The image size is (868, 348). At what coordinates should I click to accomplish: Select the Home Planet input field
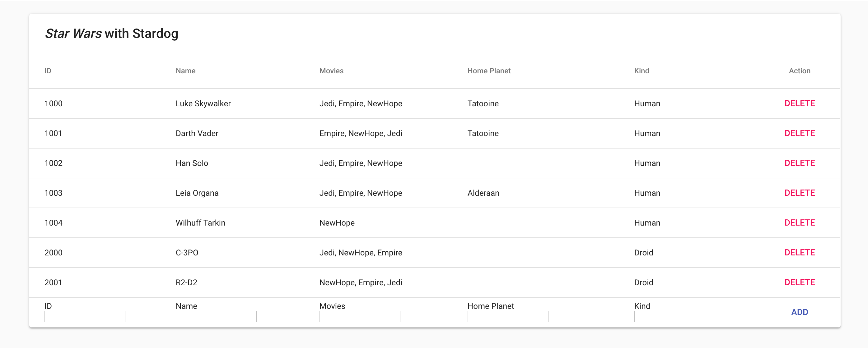tap(507, 316)
